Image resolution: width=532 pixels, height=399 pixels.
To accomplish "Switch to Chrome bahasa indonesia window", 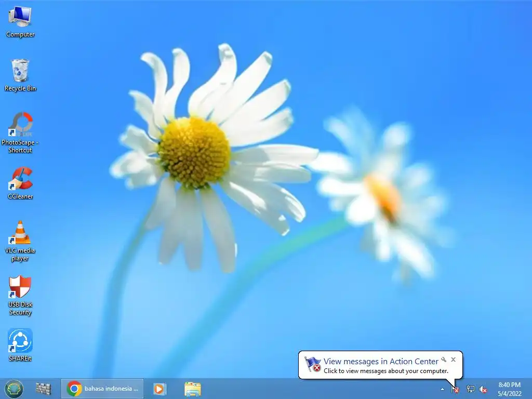I will 102,389.
